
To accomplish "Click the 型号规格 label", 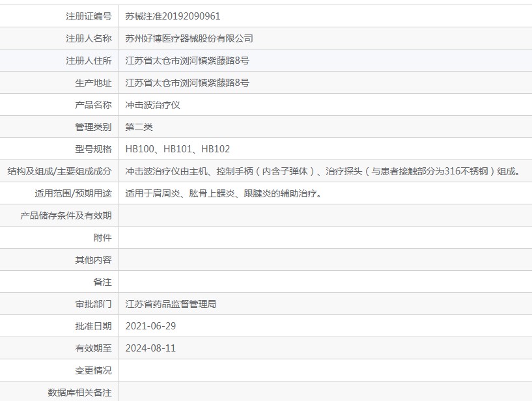I will click(93, 149).
